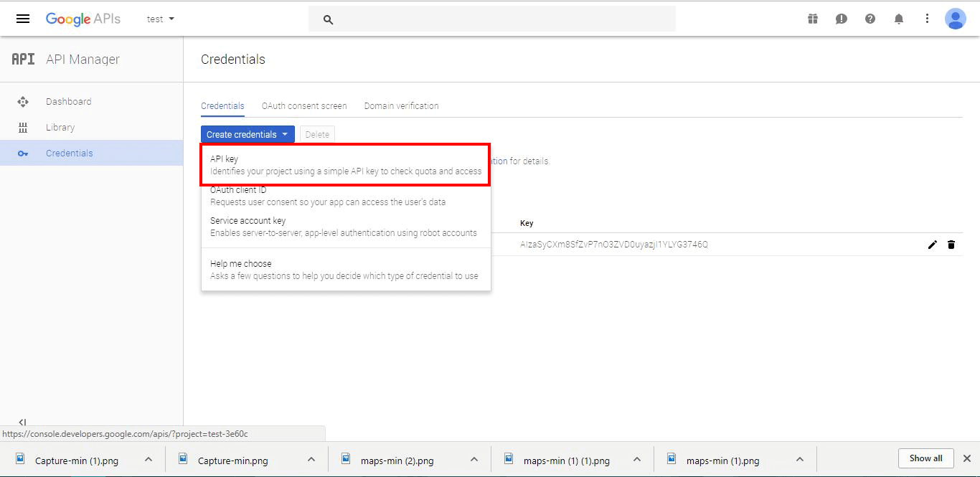Screen dimensions: 980x477
Task: Click Show all downloads button
Action: point(925,458)
